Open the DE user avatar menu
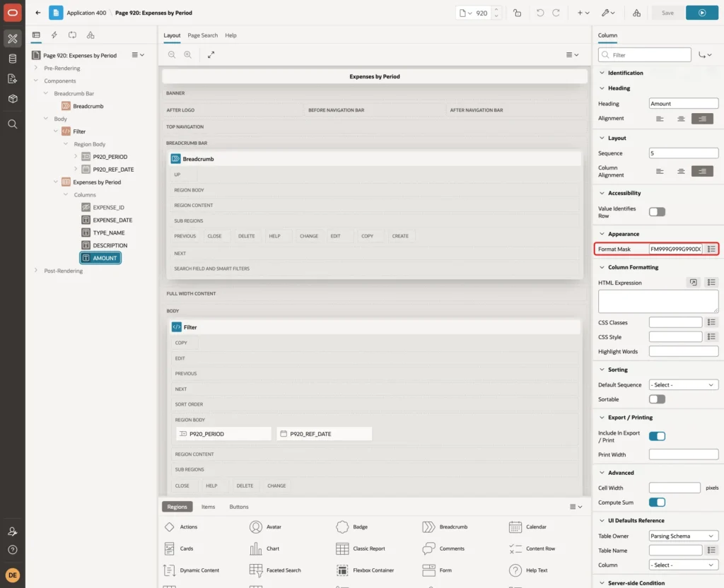The height and width of the screenshot is (588, 724). coord(13,575)
